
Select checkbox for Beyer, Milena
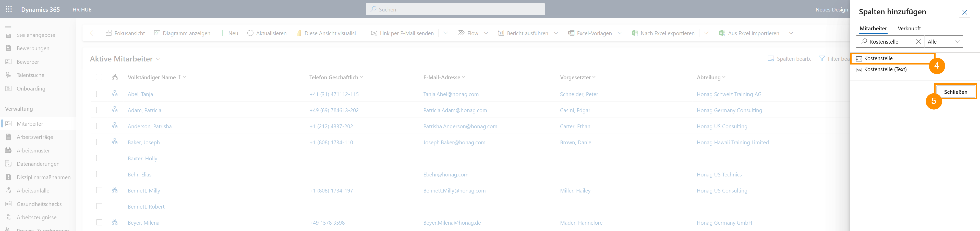pyautogui.click(x=99, y=222)
